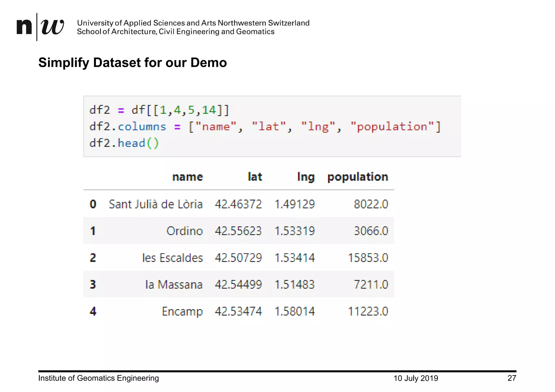Click the 'lat' column header
555x392 pixels.
click(x=255, y=177)
